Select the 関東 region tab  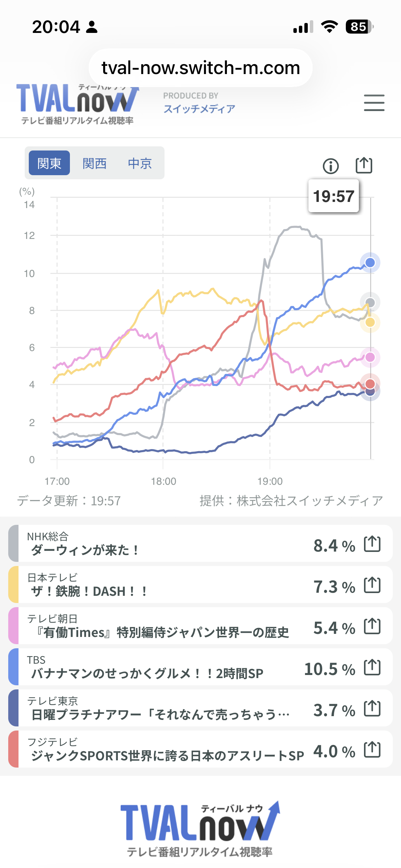click(49, 163)
